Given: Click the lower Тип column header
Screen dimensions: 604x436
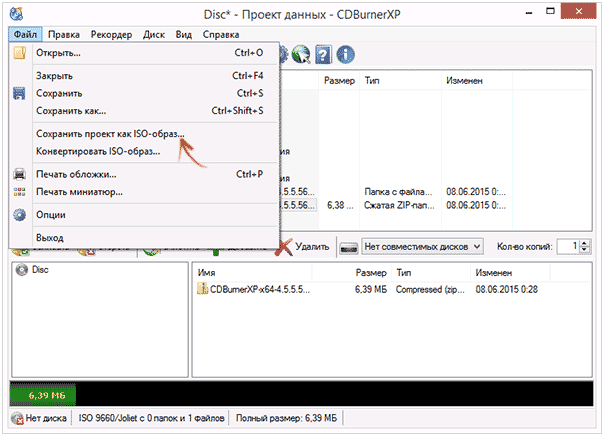Looking at the screenshot, I should [x=431, y=273].
